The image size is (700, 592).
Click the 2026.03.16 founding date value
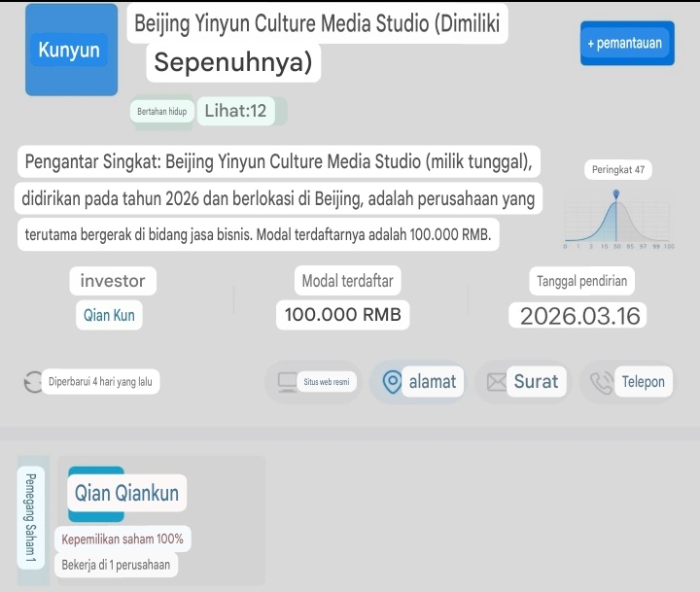[x=579, y=316]
